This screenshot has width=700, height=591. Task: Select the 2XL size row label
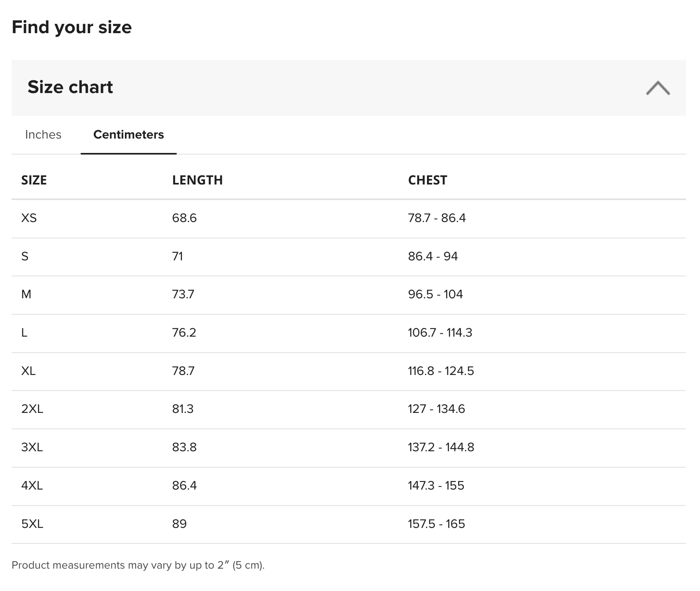[32, 409]
